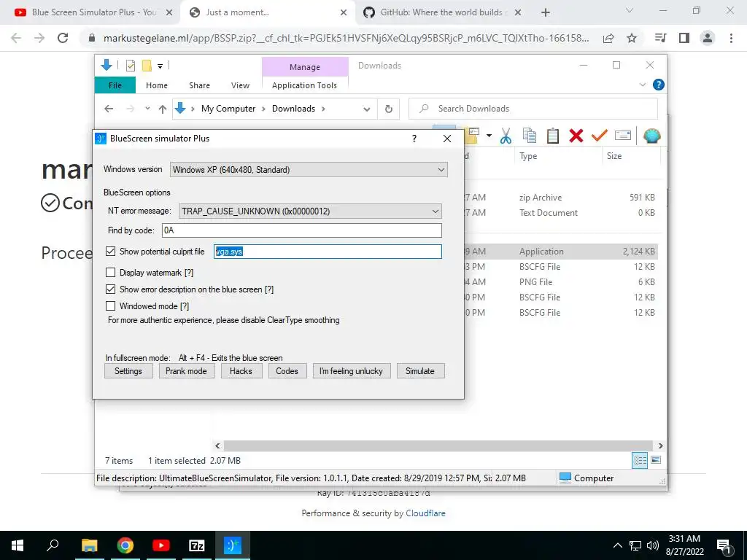Click the Settings button
The height and width of the screenshot is (560, 747).
coord(128,371)
